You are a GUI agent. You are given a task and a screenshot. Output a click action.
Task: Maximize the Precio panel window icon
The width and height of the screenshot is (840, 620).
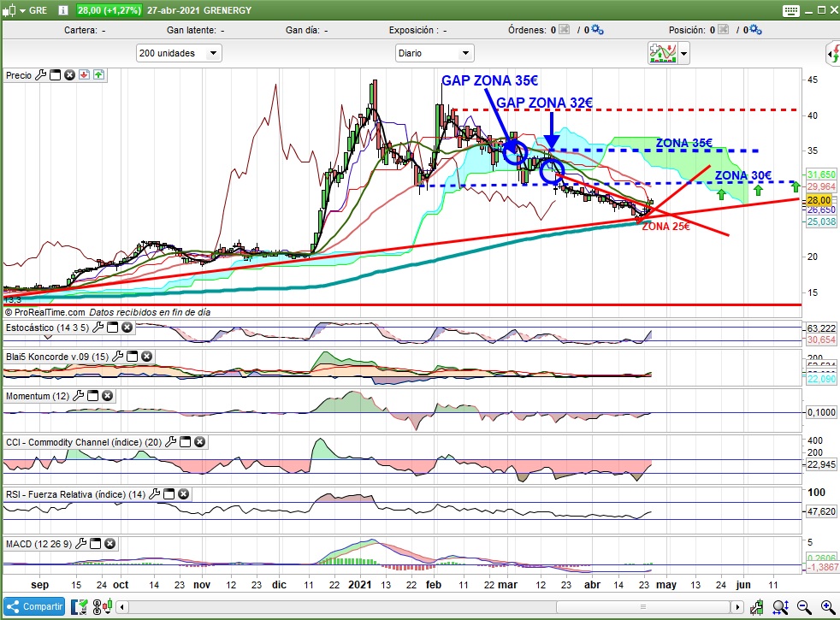click(56, 75)
